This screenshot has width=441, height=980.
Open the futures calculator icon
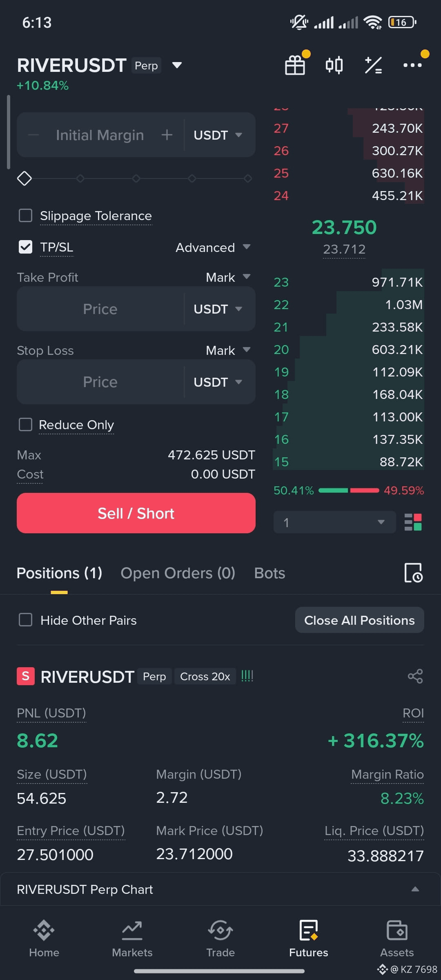click(x=373, y=65)
